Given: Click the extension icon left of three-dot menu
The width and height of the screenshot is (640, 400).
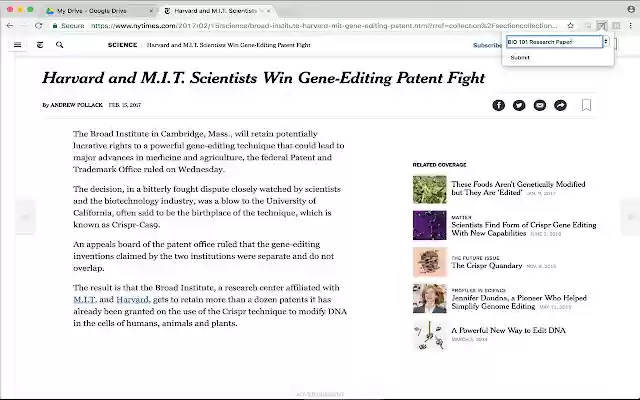Looking at the screenshot, I should [x=616, y=26].
